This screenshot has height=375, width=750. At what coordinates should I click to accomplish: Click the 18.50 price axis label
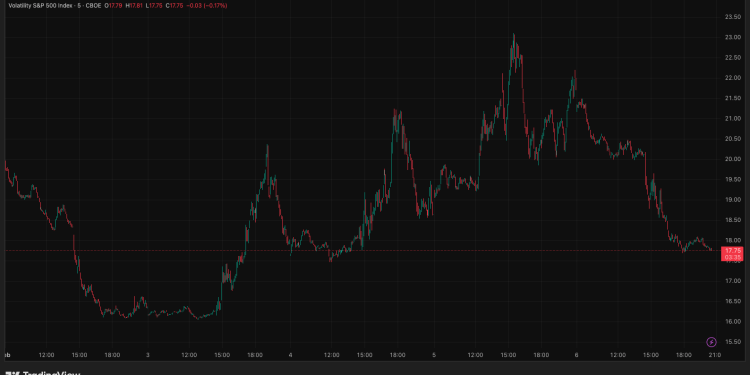[733, 220]
